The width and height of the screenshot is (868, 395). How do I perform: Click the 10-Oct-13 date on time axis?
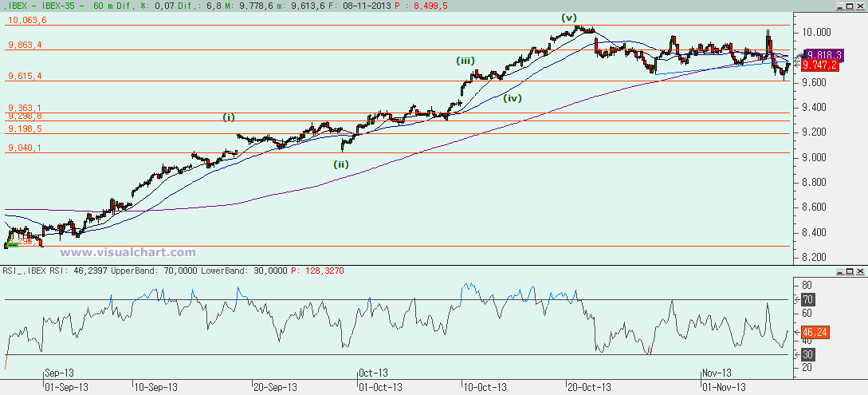tap(485, 386)
